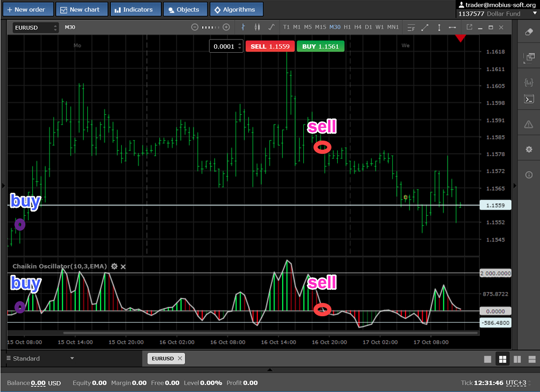Click the UTC+3 timezone link

(516, 383)
